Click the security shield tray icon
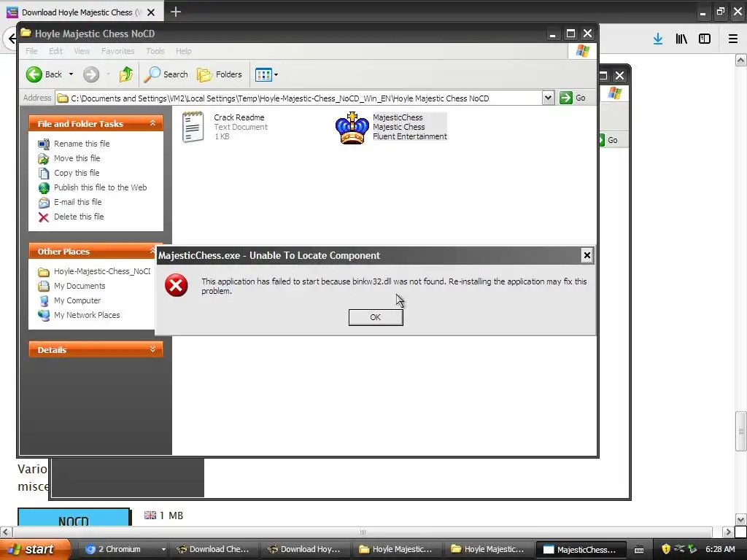This screenshot has width=747, height=560. click(x=666, y=549)
